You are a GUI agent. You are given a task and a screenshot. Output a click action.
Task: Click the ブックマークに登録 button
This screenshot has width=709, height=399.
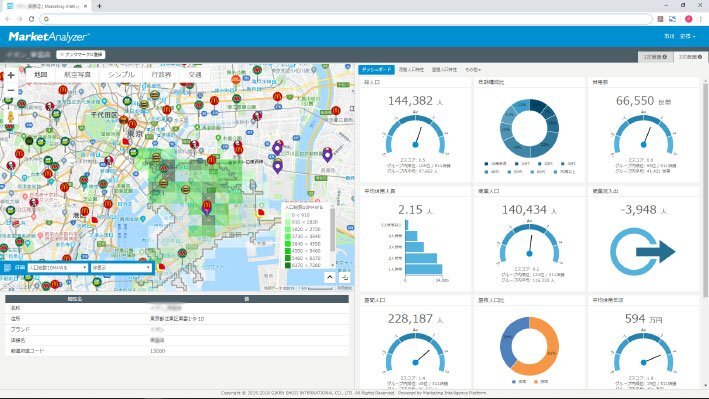click(x=81, y=55)
